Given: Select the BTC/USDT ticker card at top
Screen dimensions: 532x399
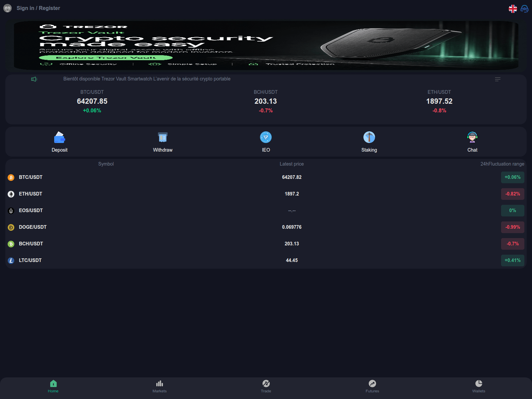Looking at the screenshot, I should (x=92, y=101).
